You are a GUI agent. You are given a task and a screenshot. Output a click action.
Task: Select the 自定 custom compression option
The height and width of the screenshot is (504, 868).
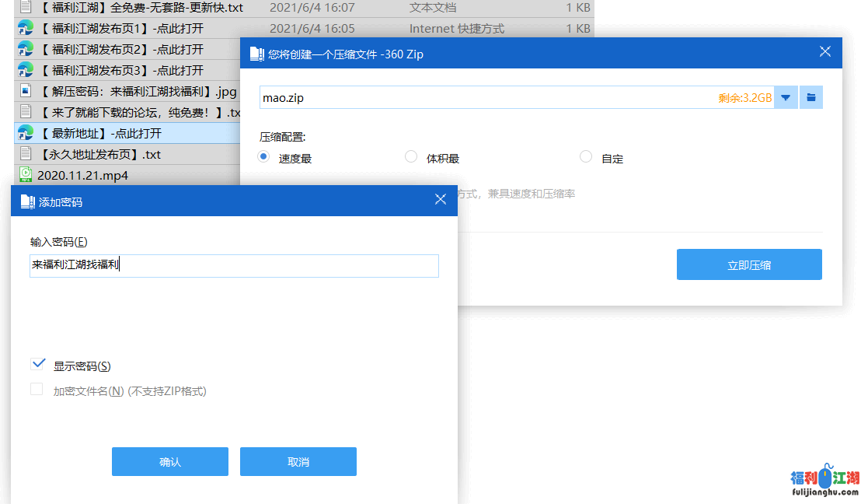586,157
